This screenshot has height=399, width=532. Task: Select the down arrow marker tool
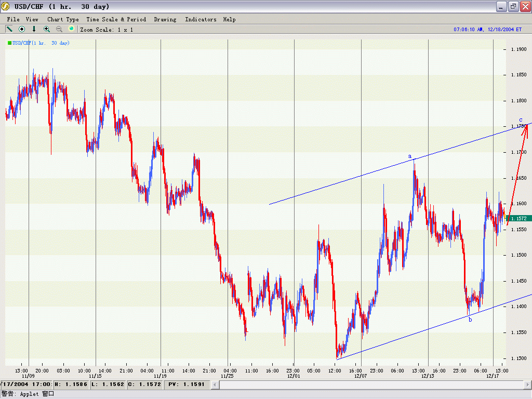[x=34, y=29]
